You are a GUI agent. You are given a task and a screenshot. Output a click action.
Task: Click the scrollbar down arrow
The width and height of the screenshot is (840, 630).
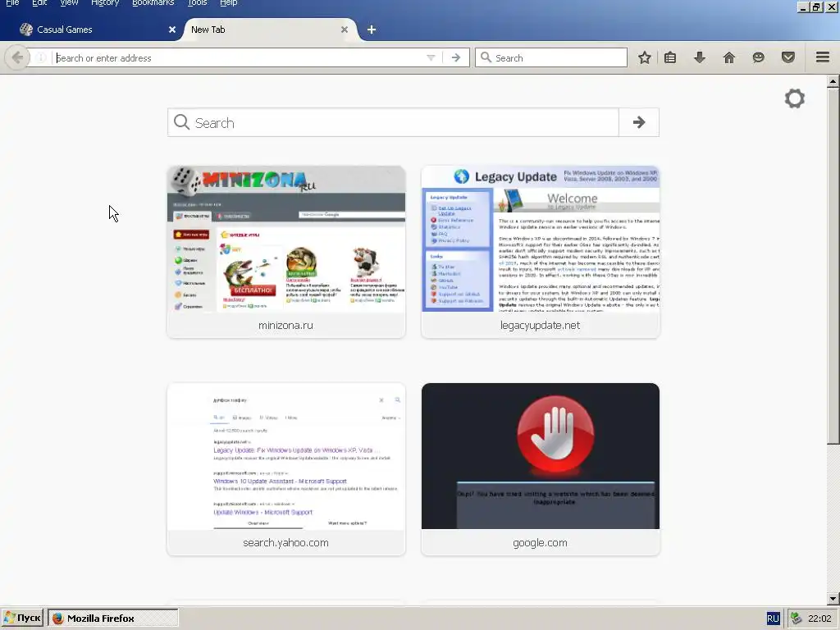tap(833, 598)
